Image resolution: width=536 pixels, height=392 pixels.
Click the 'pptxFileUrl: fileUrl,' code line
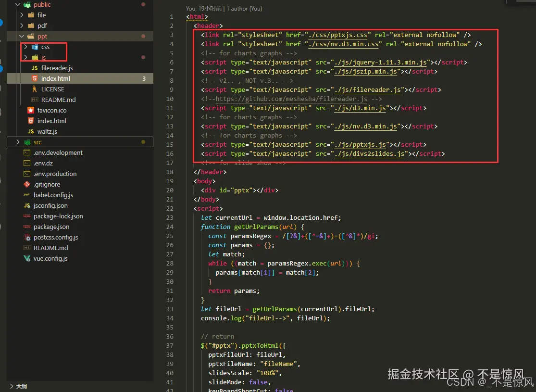click(x=247, y=354)
